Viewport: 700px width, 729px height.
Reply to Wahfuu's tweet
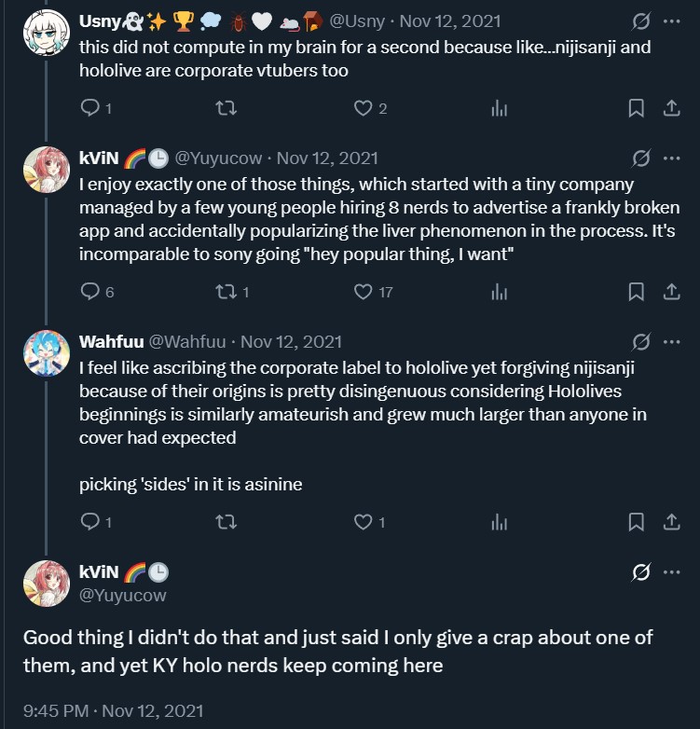[x=90, y=522]
